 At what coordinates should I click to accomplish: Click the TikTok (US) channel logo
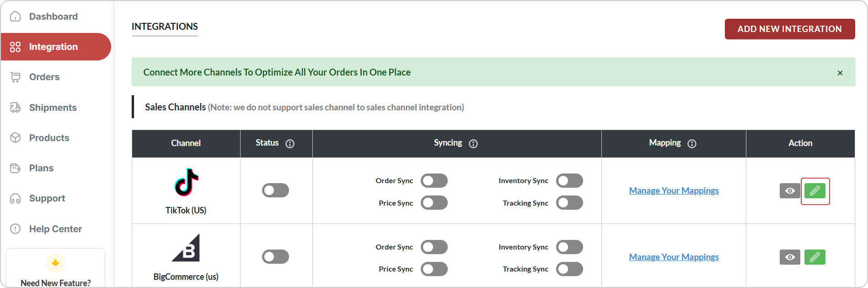(x=186, y=182)
